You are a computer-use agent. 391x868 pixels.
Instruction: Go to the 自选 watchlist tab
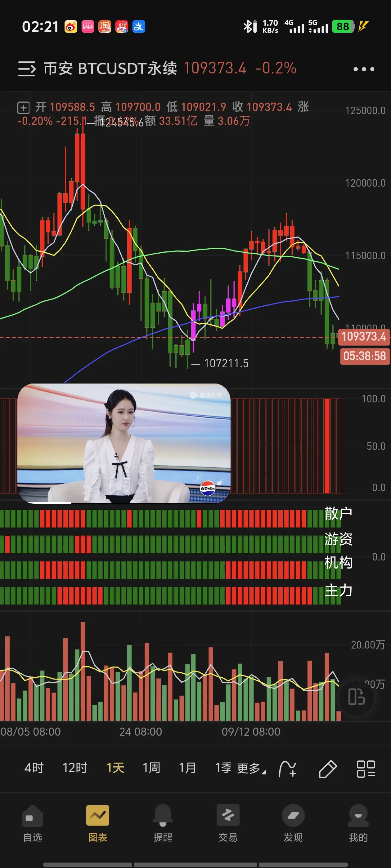(33, 824)
